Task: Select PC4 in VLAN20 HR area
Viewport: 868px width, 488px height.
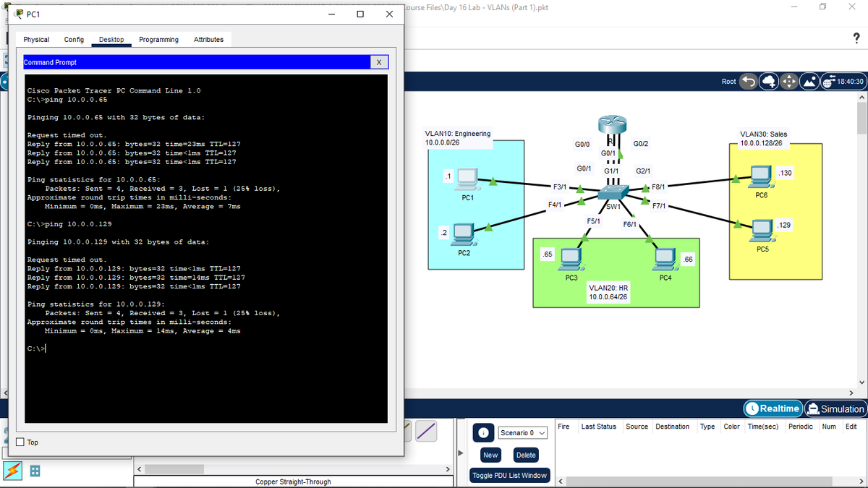Action: (666, 260)
